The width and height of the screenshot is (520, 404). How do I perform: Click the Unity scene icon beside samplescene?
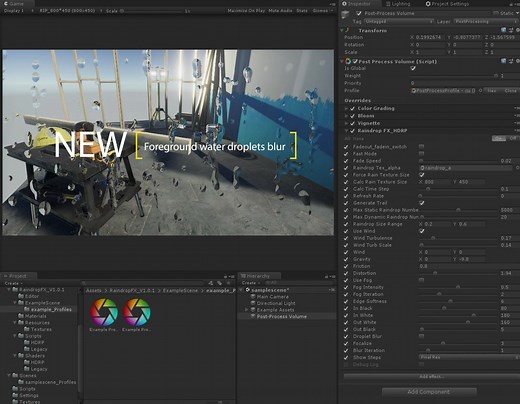[248, 290]
